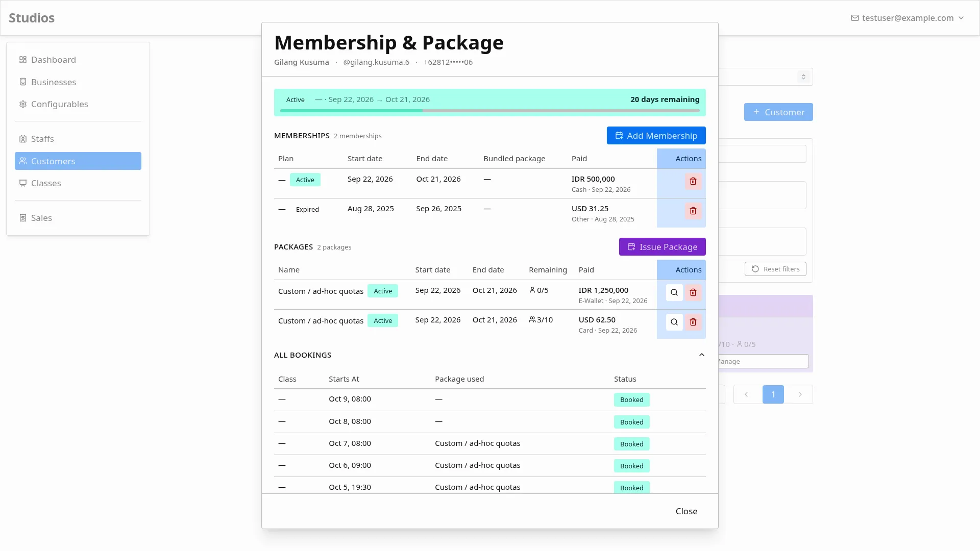
Task: Click the 'Cash · Sep 22, 2026' payment text
Action: coord(601,190)
